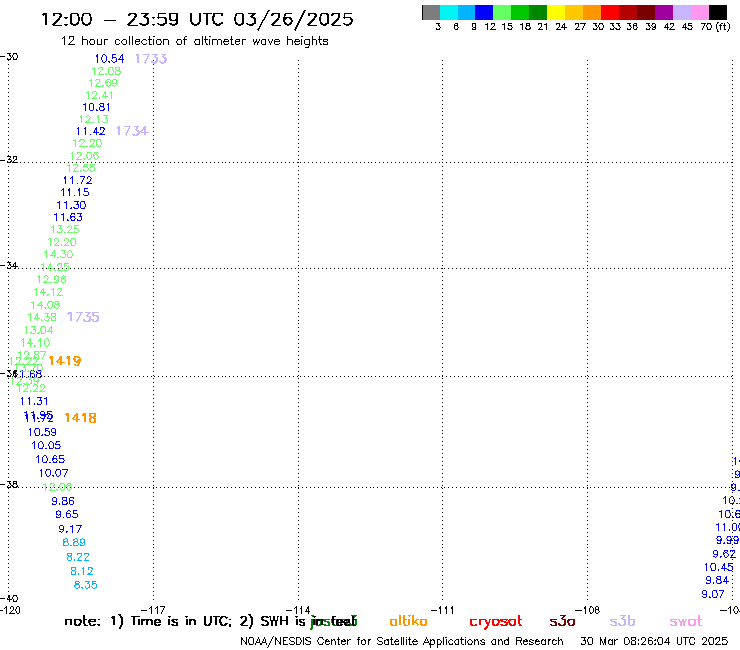Click the blue value 10.59
This screenshot has height=650, width=740.
pyautogui.click(x=42, y=432)
